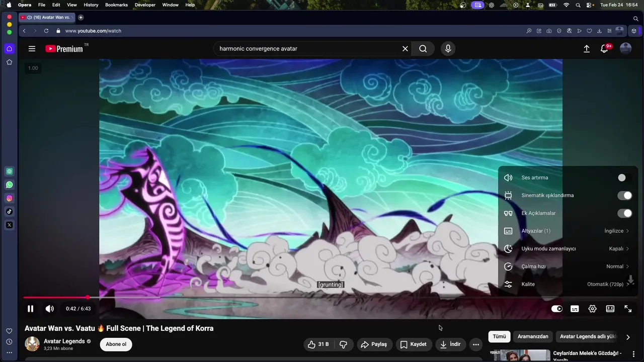Image resolution: width=644 pixels, height=362 pixels.
Task: Reload the page
Action: pos(46,31)
